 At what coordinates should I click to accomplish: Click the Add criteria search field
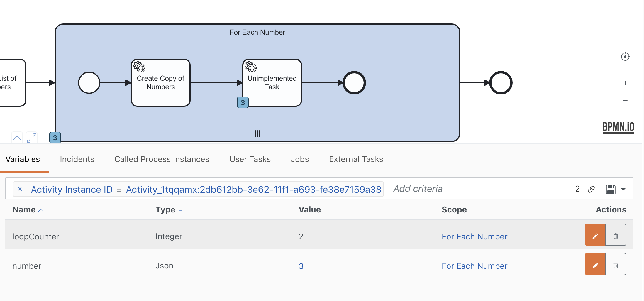click(x=469, y=189)
